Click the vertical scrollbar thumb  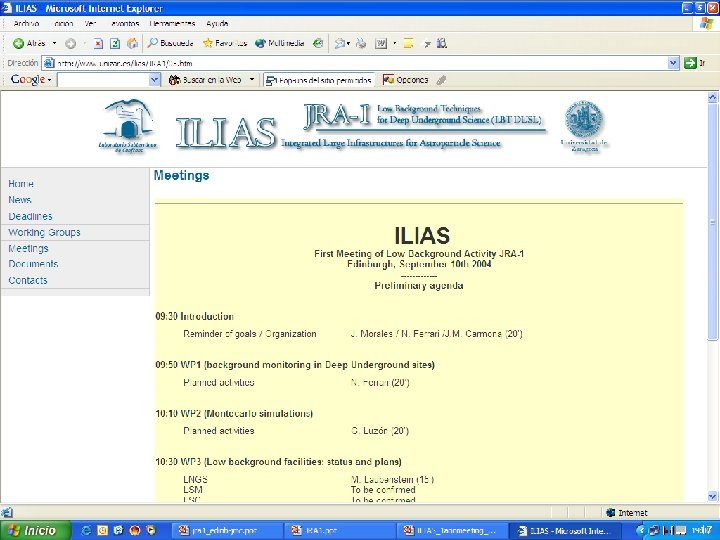point(712,222)
